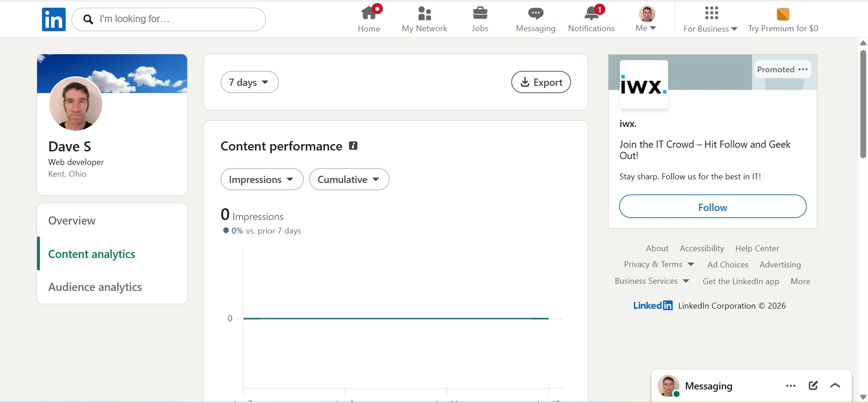Select the Overview tab
Screen dimensions: 868x403
coord(72,220)
